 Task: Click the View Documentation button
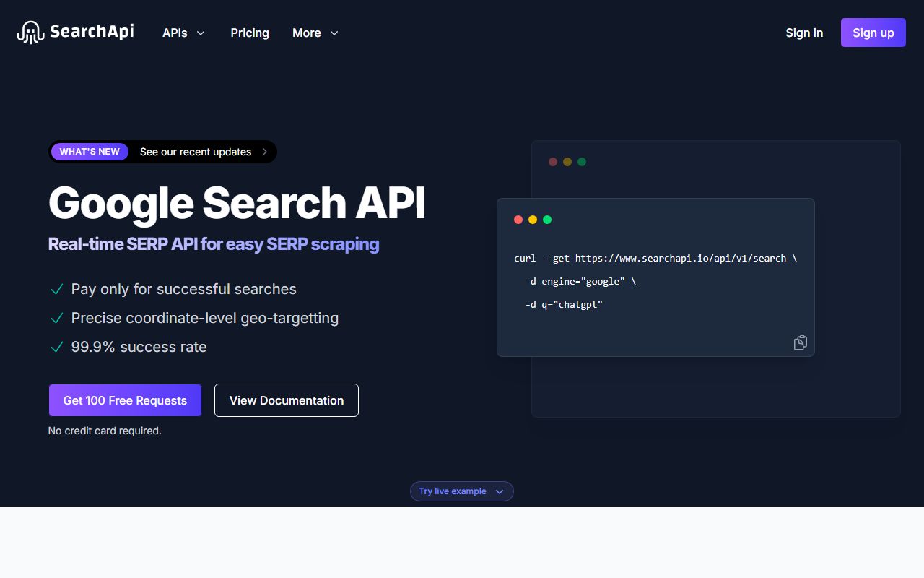(287, 400)
